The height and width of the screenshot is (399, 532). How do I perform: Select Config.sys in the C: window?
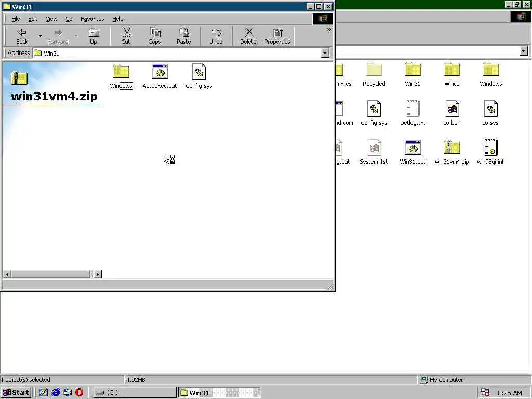[374, 113]
